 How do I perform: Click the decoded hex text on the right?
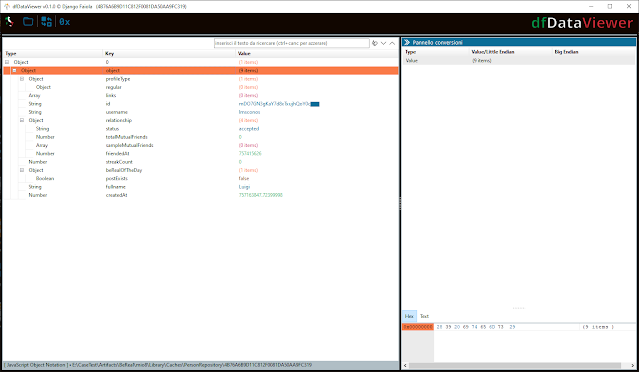[598, 327]
